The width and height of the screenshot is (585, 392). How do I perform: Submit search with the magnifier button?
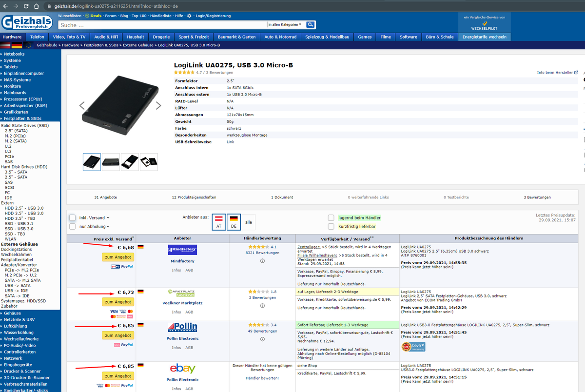click(x=311, y=24)
